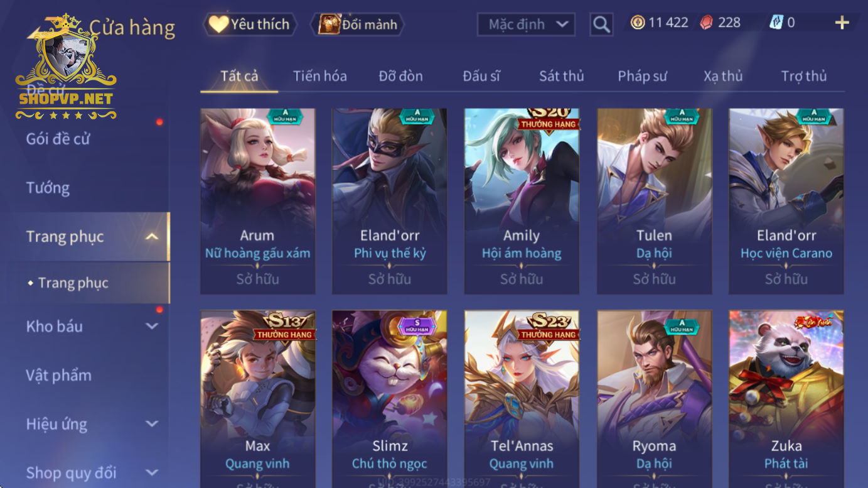This screenshot has width=868, height=488.
Task: Click the blue ticket currency icon
Action: pos(776,23)
